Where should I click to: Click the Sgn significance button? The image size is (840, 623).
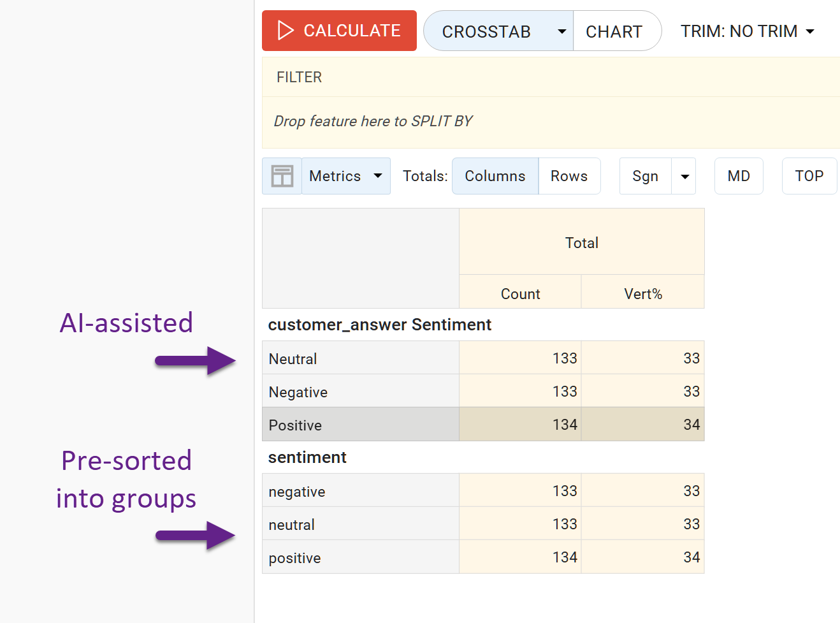645,176
